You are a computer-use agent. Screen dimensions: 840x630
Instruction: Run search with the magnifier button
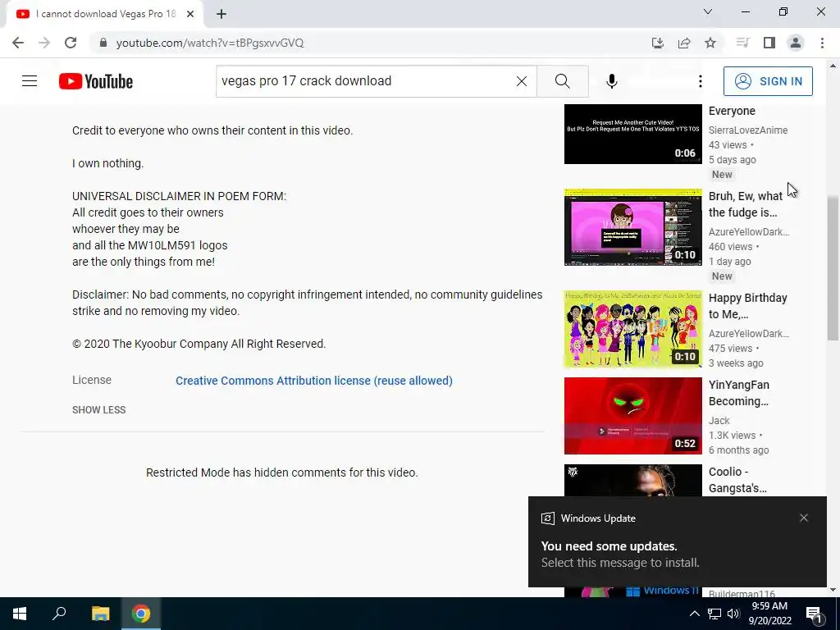point(563,81)
